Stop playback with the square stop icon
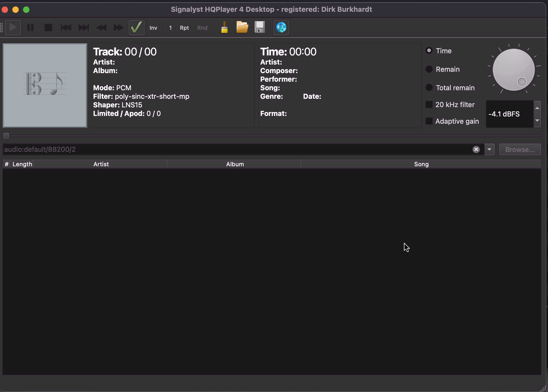548x392 pixels. pyautogui.click(x=48, y=28)
